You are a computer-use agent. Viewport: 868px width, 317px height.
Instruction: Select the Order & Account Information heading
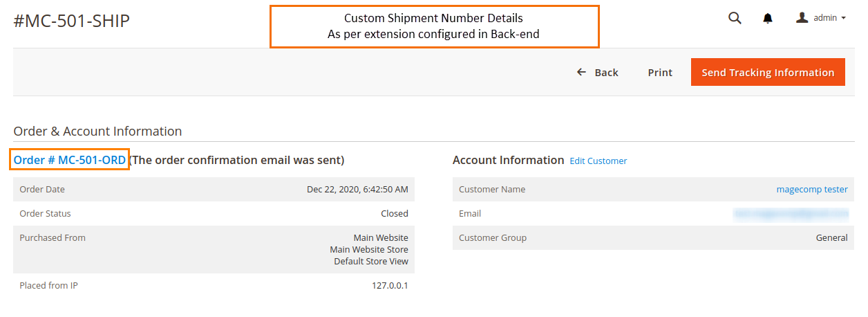[x=97, y=131]
